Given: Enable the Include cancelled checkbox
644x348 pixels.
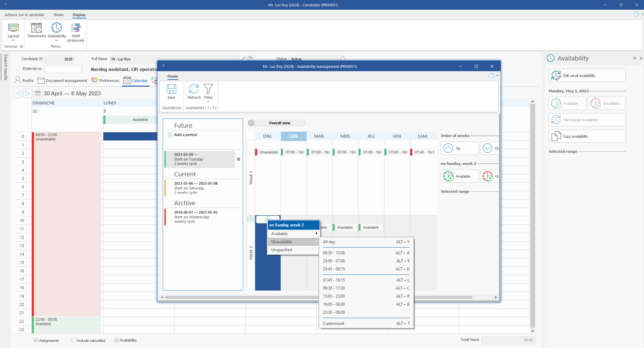Looking at the screenshot, I should point(74,340).
